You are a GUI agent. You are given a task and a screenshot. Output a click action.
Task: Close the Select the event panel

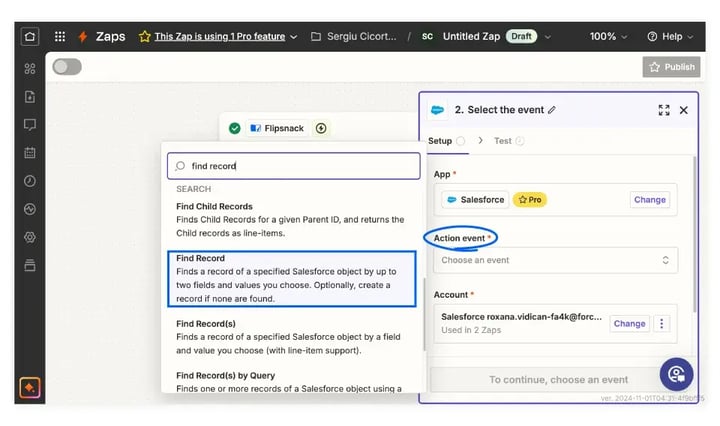point(684,110)
